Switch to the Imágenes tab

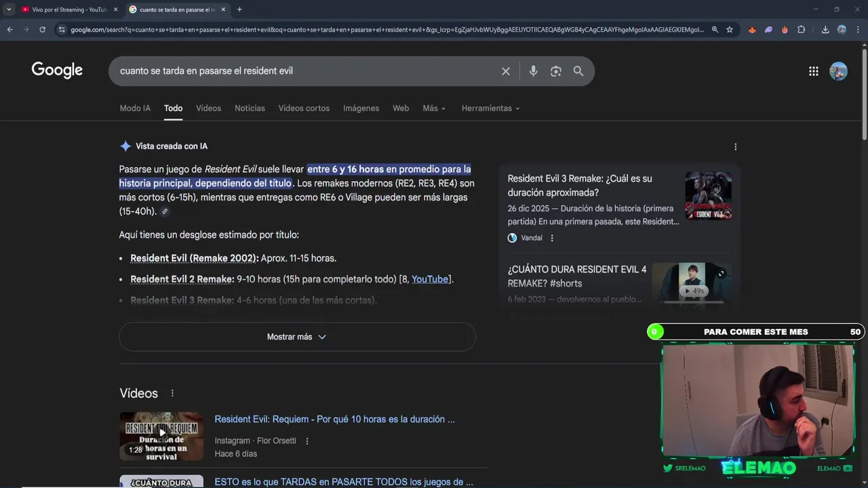361,108
